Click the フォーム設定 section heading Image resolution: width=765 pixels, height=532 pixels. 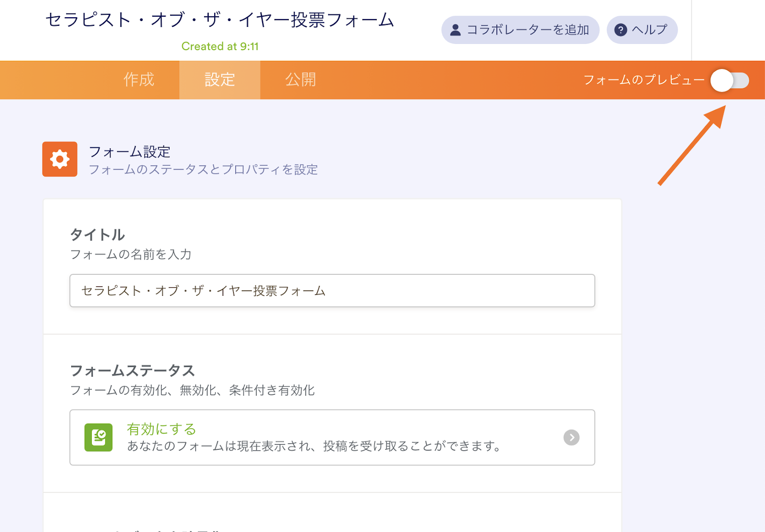[x=130, y=152]
